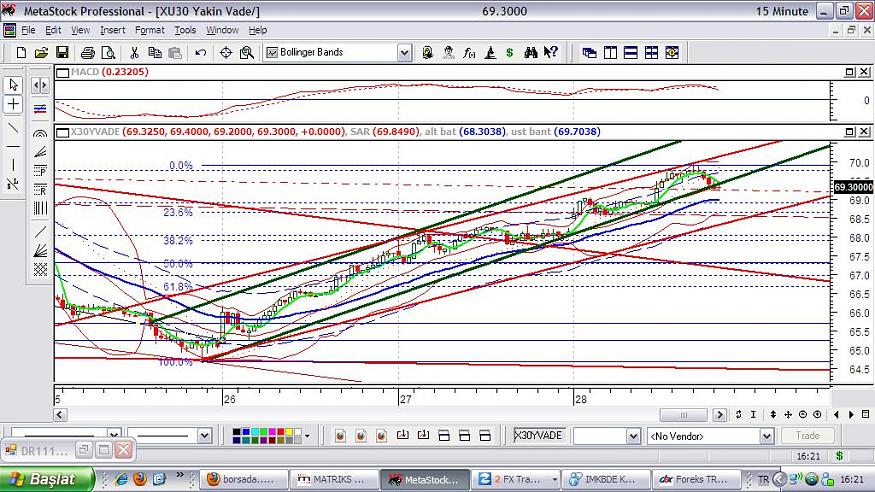Save the chart with the floppy icon
The image size is (875, 492).
(62, 52)
